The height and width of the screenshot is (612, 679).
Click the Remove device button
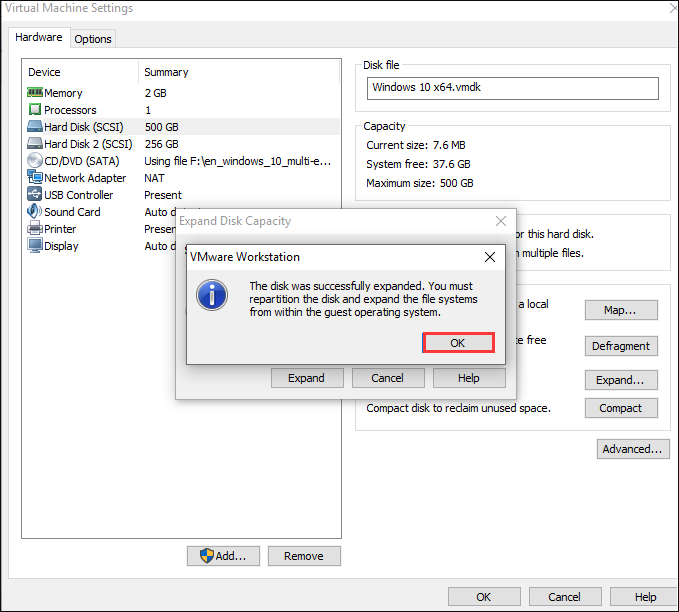(304, 556)
